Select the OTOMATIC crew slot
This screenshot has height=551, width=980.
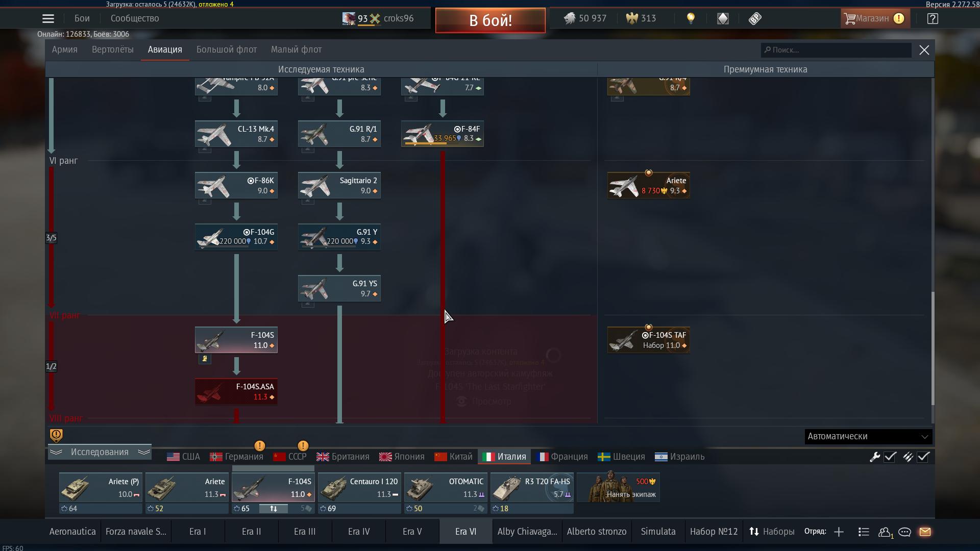coord(446,487)
